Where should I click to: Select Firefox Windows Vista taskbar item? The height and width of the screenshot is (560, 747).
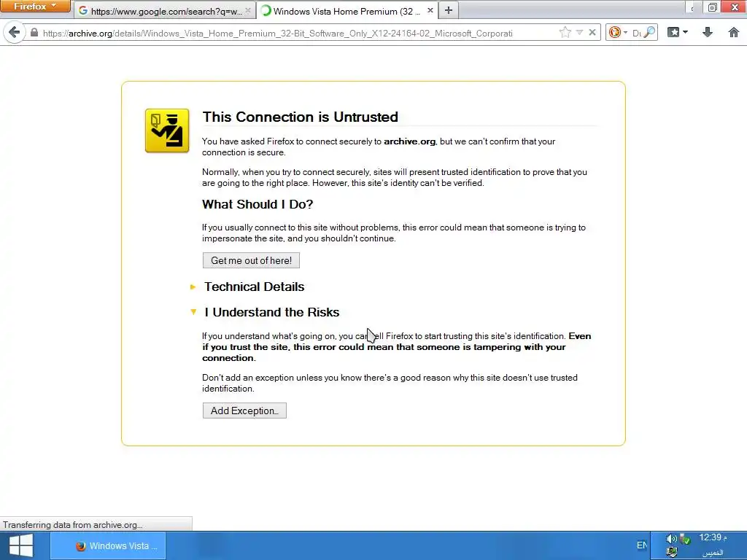(108, 545)
